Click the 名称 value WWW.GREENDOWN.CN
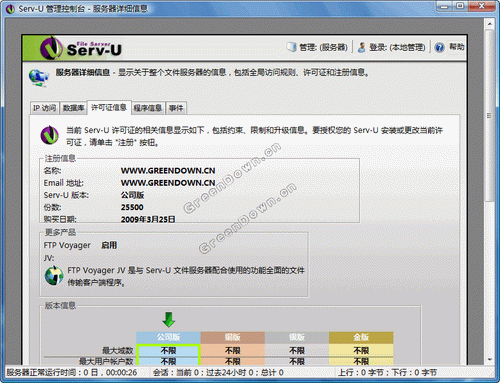 (x=168, y=171)
